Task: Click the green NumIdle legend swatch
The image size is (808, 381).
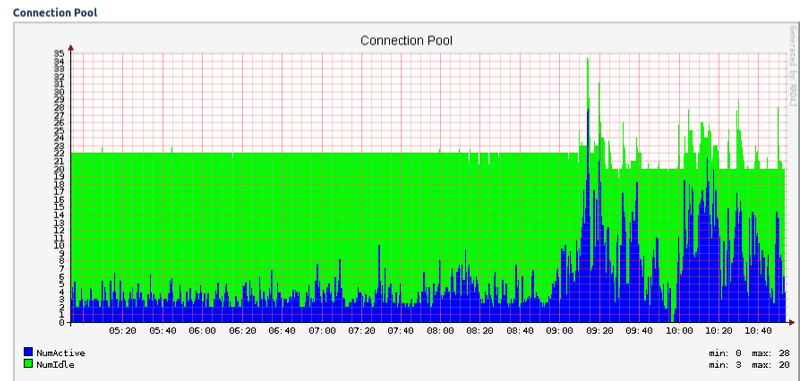Action: [x=28, y=363]
